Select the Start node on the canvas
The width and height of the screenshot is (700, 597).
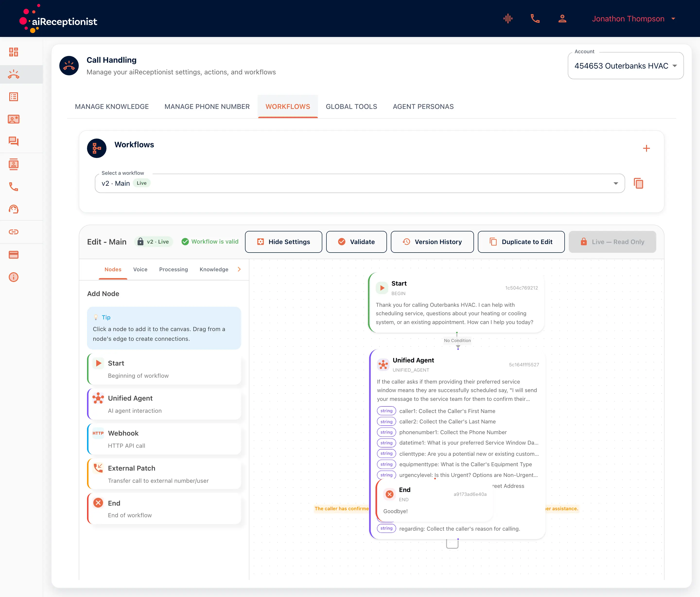point(456,303)
